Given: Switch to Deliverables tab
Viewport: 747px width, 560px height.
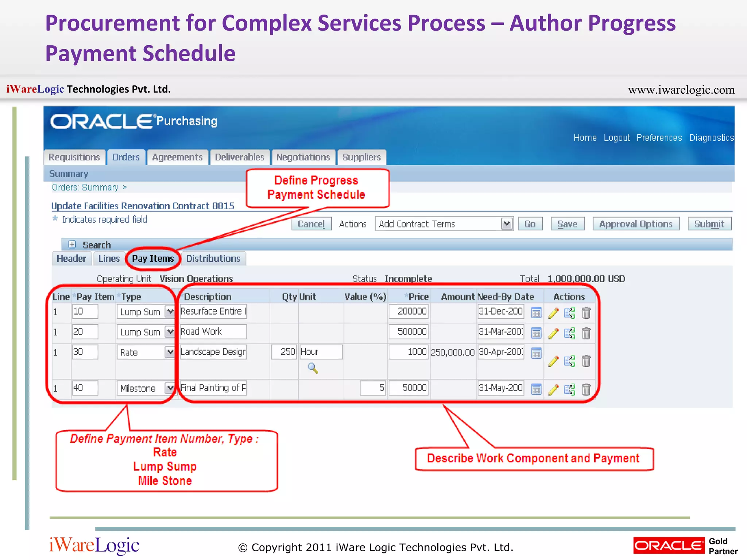Looking at the screenshot, I should tap(240, 157).
